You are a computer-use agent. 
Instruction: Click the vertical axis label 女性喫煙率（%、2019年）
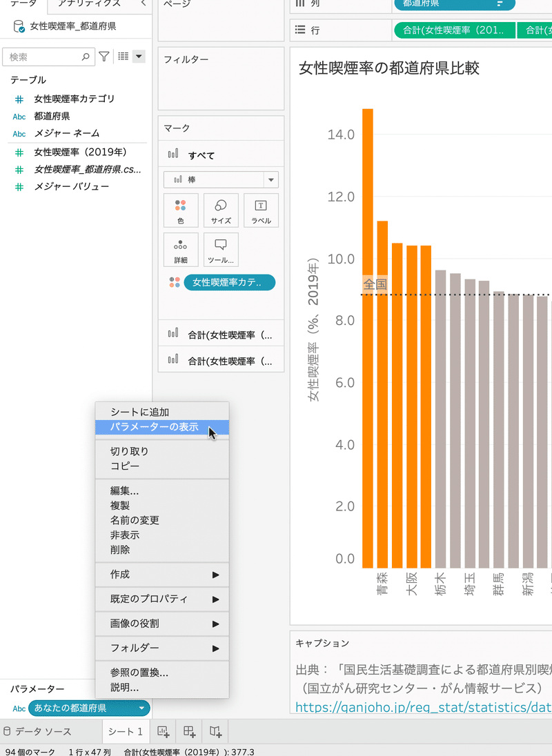[x=313, y=330]
